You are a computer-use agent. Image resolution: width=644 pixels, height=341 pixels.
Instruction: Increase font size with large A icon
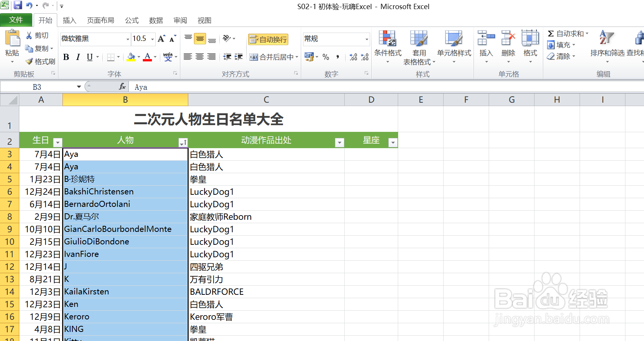click(x=161, y=38)
